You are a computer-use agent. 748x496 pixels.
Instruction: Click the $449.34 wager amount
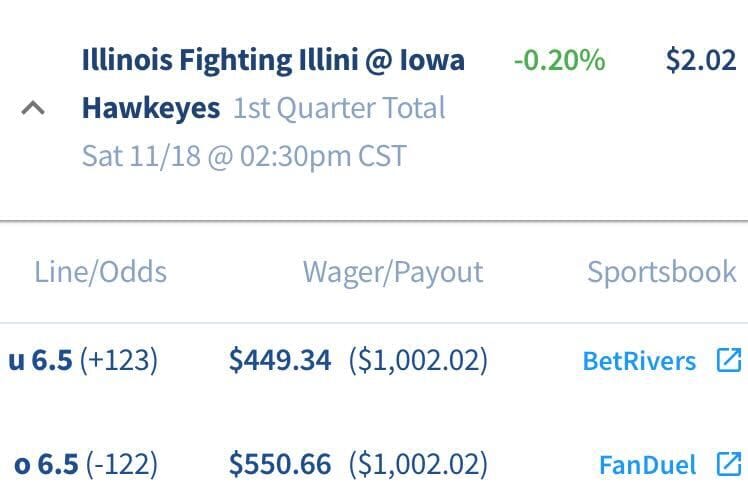coord(280,360)
